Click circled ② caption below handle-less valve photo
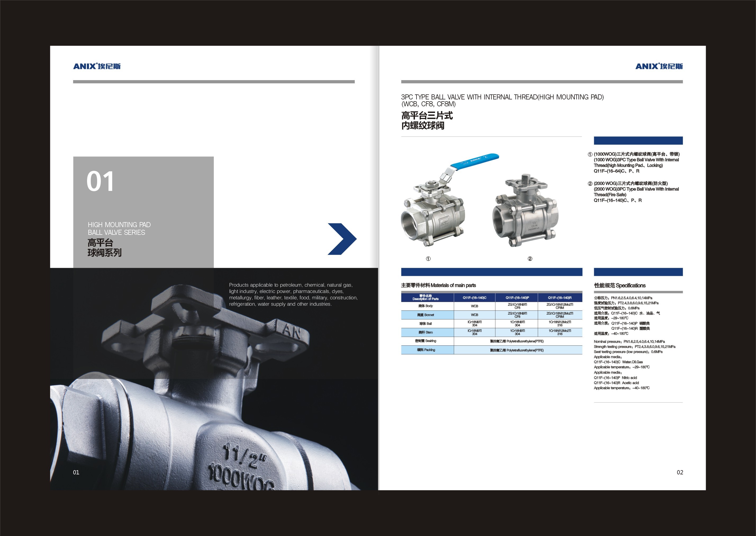 (x=530, y=259)
